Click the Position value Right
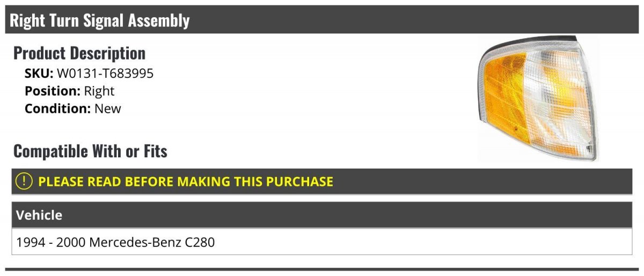Screen dimensions: 644x276 99,91
